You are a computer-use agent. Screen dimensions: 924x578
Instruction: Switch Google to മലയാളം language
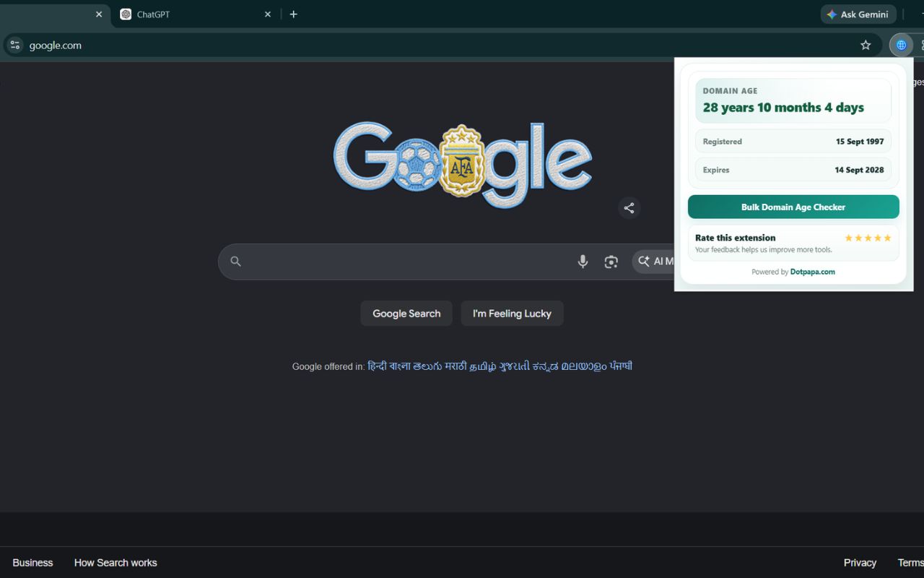pos(584,366)
